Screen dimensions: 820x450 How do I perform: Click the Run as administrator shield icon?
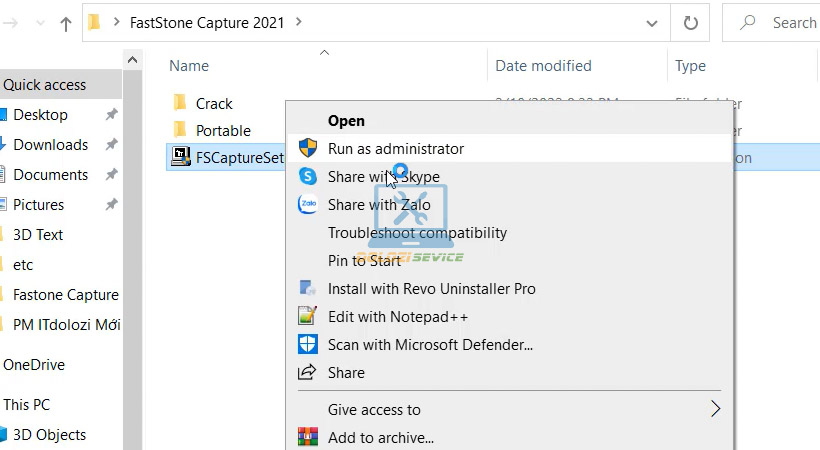pos(308,149)
